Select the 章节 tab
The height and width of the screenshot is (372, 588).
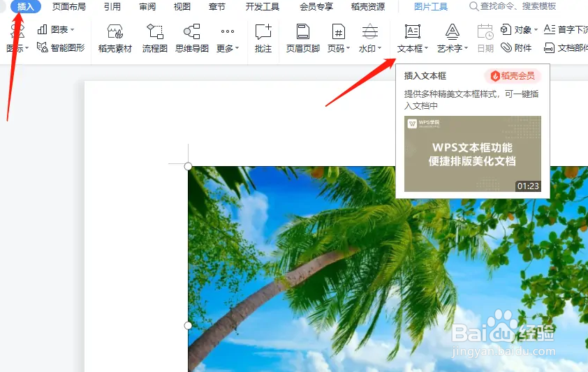click(x=216, y=7)
